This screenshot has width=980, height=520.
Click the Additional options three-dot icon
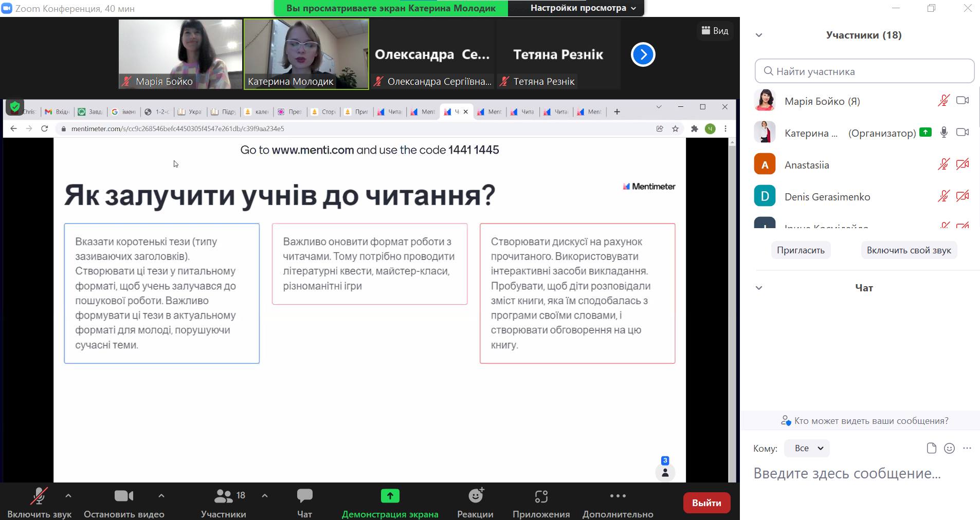(x=618, y=496)
